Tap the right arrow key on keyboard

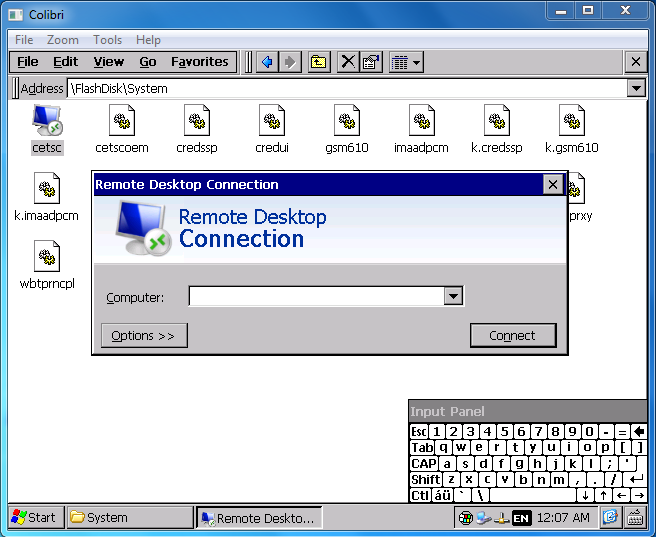point(639,495)
